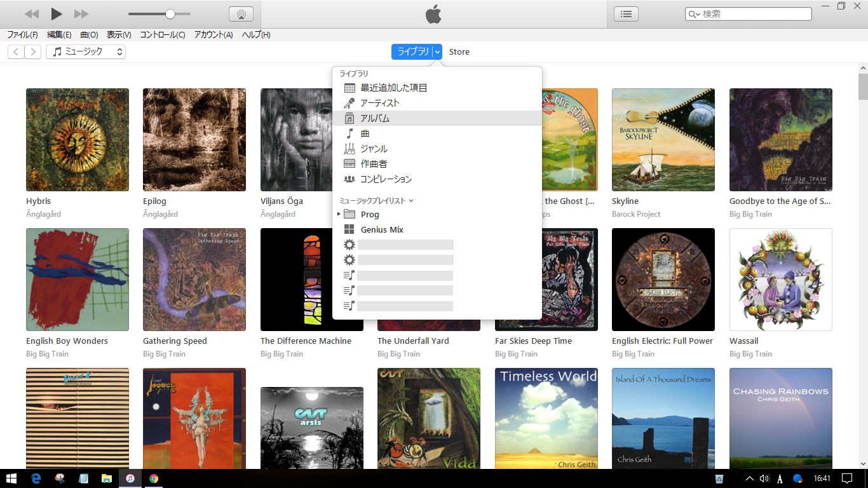Image resolution: width=868 pixels, height=488 pixels.
Task: Open the コントロール(C) menu
Action: 163,35
